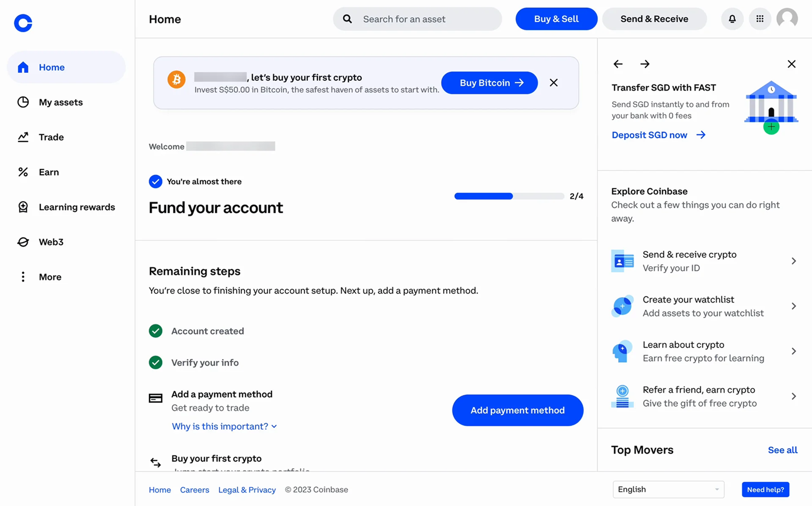Click the Trade chart icon
812x506 pixels.
point(23,137)
